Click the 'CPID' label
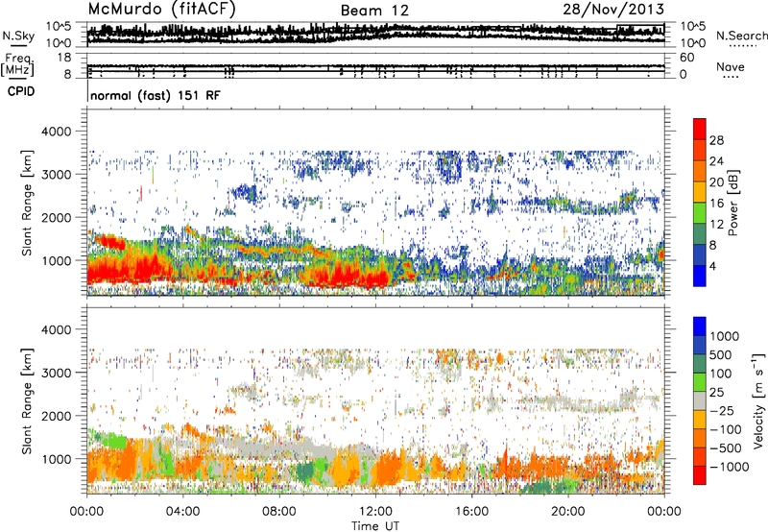The width and height of the screenshot is (768, 532). click(21, 91)
